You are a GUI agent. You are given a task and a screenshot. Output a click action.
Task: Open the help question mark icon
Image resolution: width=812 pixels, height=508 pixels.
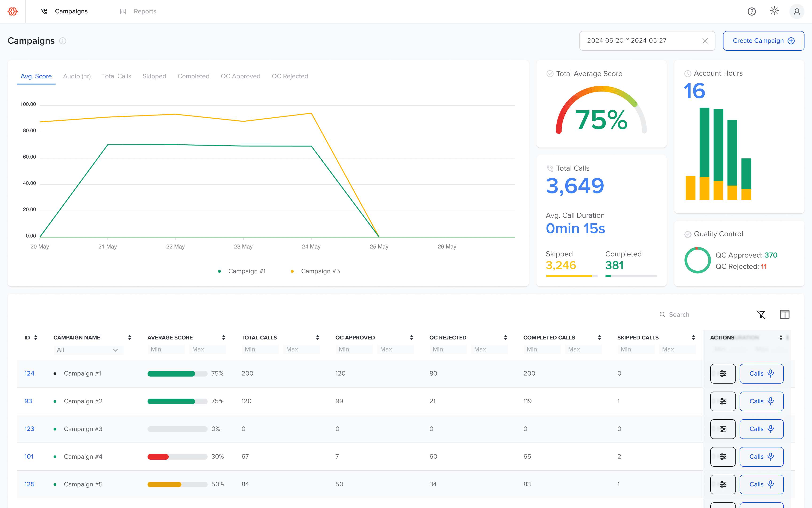[x=751, y=12]
